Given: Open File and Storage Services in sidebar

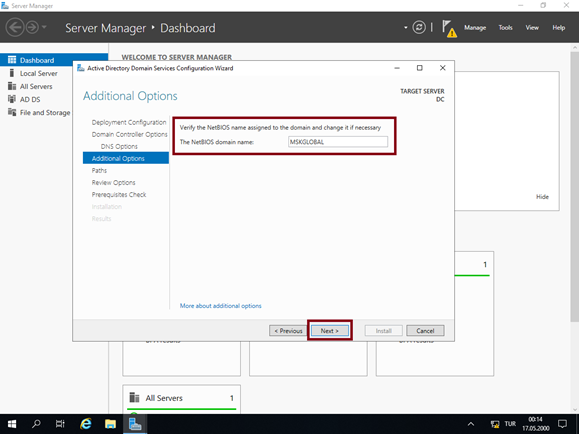Looking at the screenshot, I should tap(45, 113).
